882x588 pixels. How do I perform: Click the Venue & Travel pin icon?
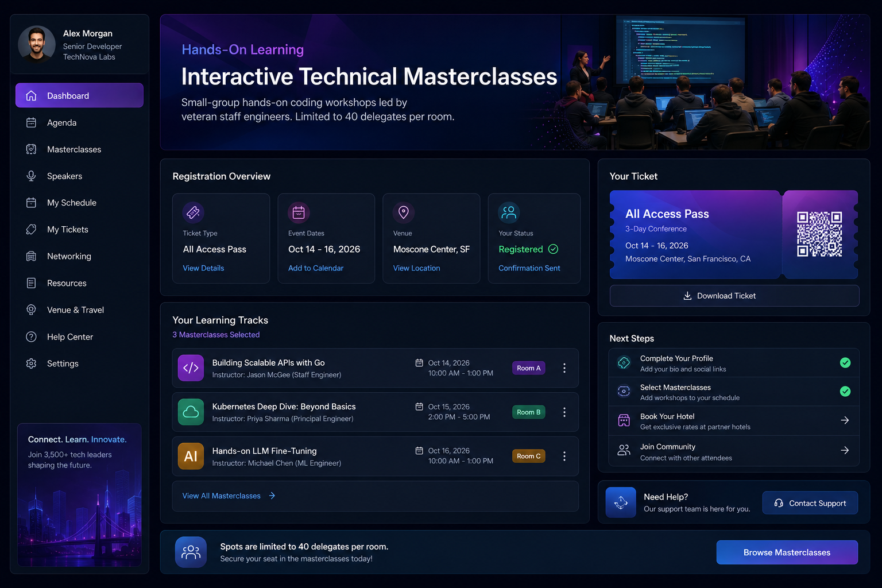pyautogui.click(x=32, y=310)
